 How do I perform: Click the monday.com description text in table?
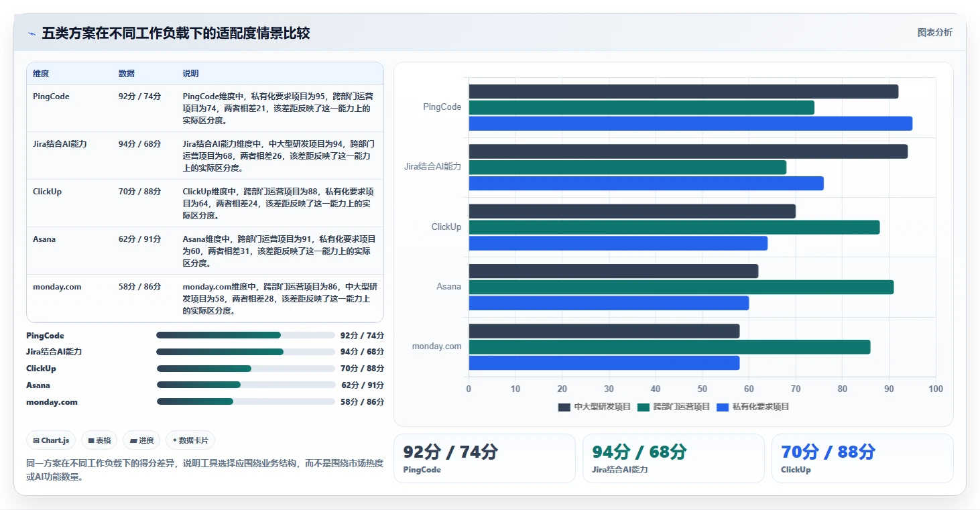pyautogui.click(x=280, y=299)
